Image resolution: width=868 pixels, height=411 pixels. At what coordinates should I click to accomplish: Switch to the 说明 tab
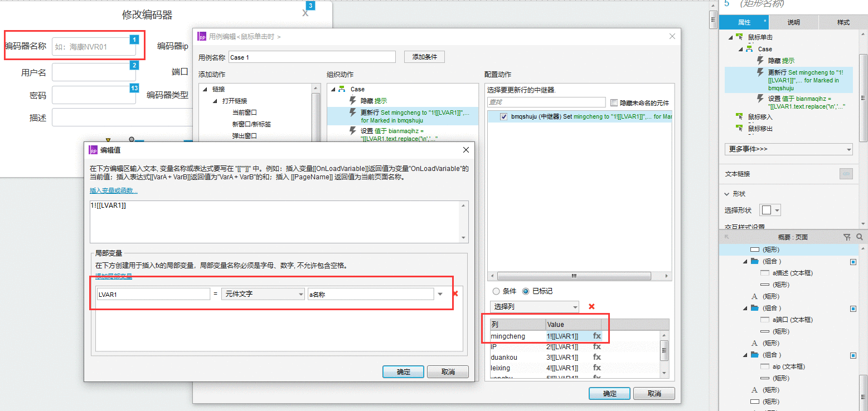pyautogui.click(x=793, y=22)
